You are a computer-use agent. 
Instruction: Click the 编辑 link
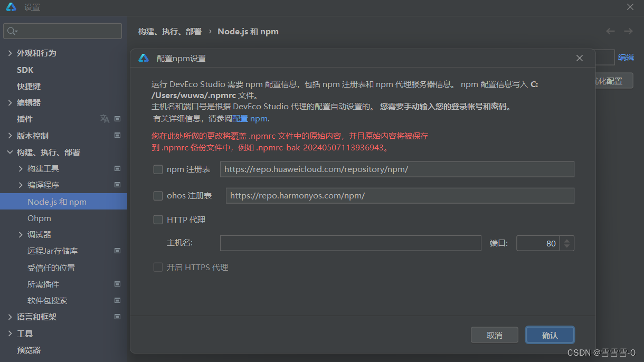point(626,57)
